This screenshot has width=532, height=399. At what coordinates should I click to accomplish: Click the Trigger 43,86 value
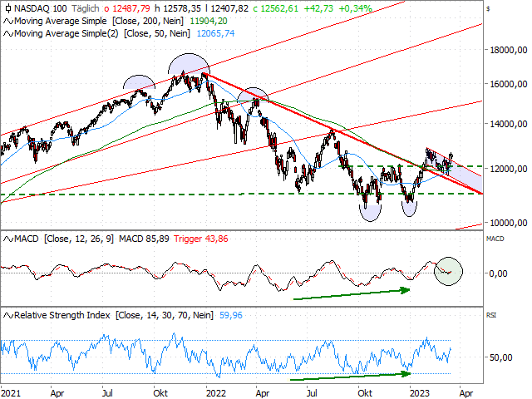[201, 239]
